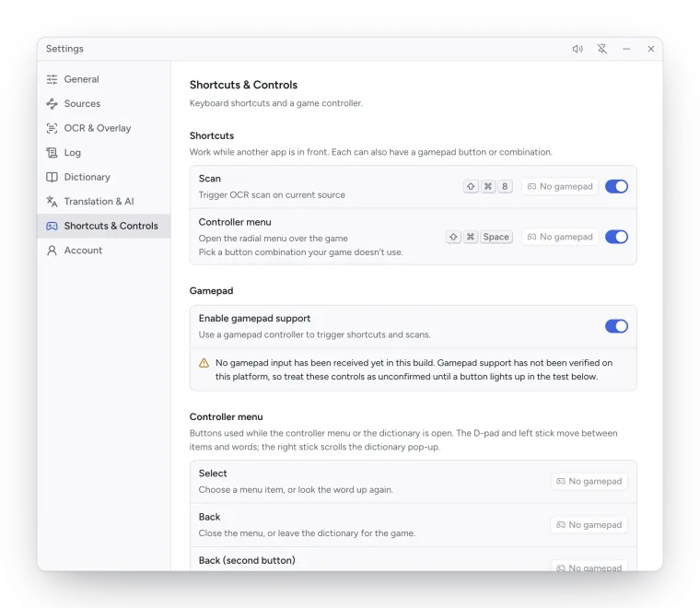
Task: Open Dictionary settings
Action: [x=104, y=177]
